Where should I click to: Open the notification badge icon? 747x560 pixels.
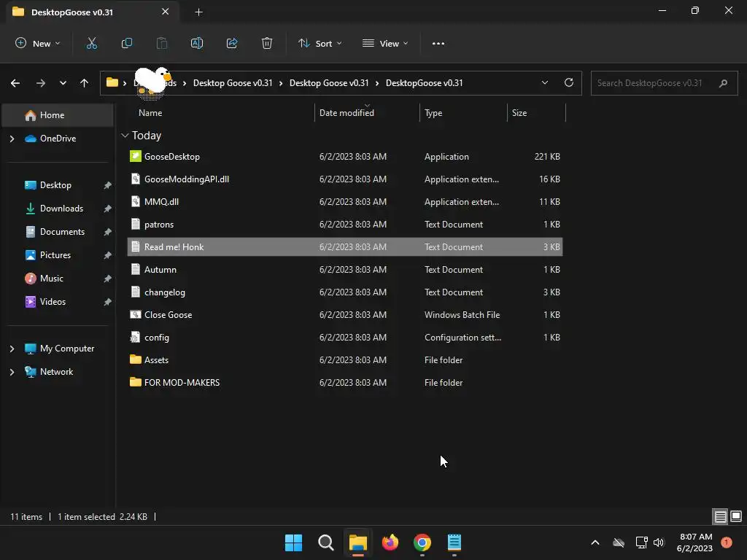tap(727, 542)
